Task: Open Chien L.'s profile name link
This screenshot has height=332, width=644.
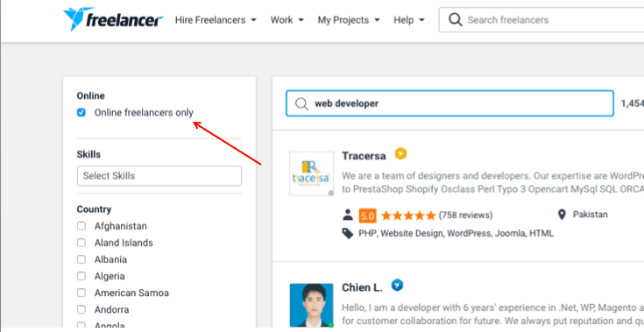Action: pyautogui.click(x=362, y=287)
